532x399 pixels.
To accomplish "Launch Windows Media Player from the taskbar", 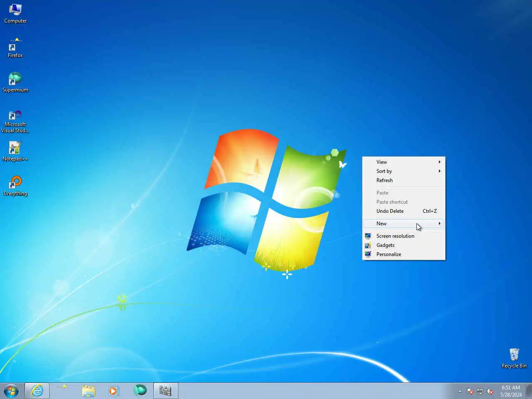I will (113, 391).
